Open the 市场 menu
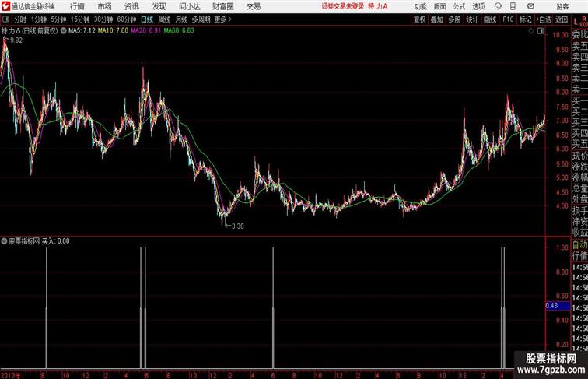The height and width of the screenshot is (379, 588). pyautogui.click(x=105, y=6)
